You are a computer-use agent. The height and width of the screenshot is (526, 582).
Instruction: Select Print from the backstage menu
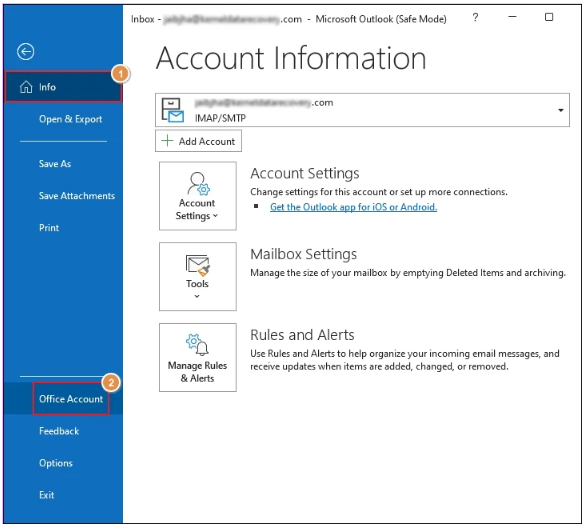point(49,228)
